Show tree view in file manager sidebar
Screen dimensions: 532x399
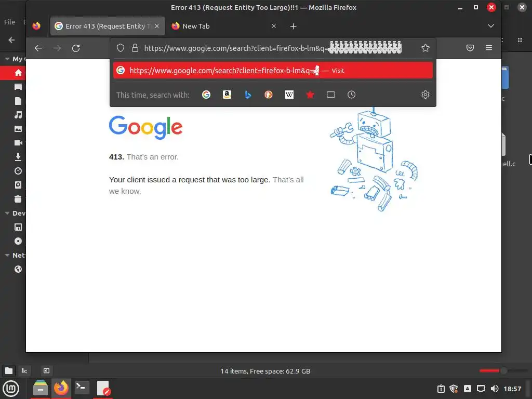24,371
